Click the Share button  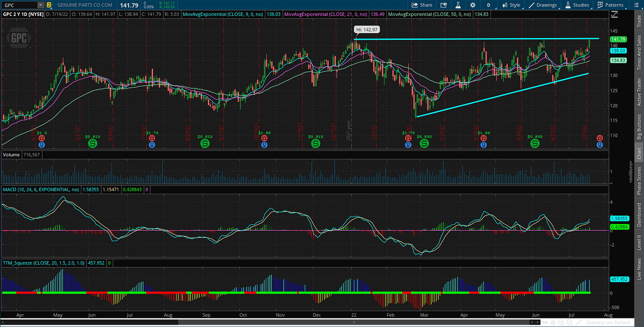point(422,5)
